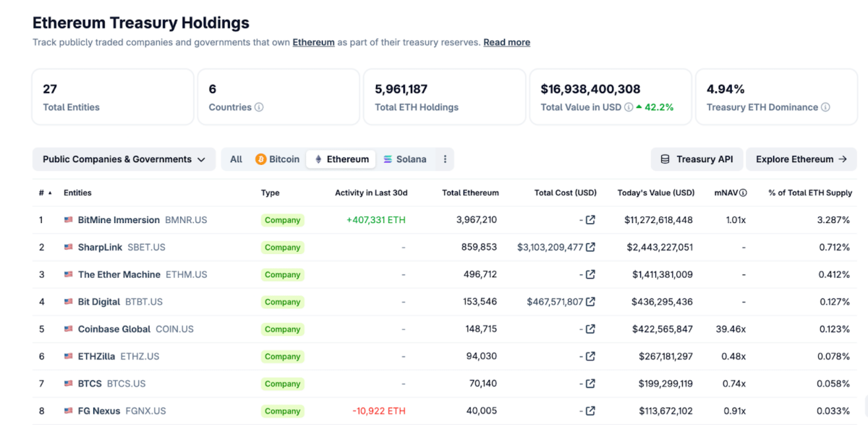Image resolution: width=868 pixels, height=425 pixels.
Task: Click the database icon on Treasury API button
Action: click(x=665, y=159)
